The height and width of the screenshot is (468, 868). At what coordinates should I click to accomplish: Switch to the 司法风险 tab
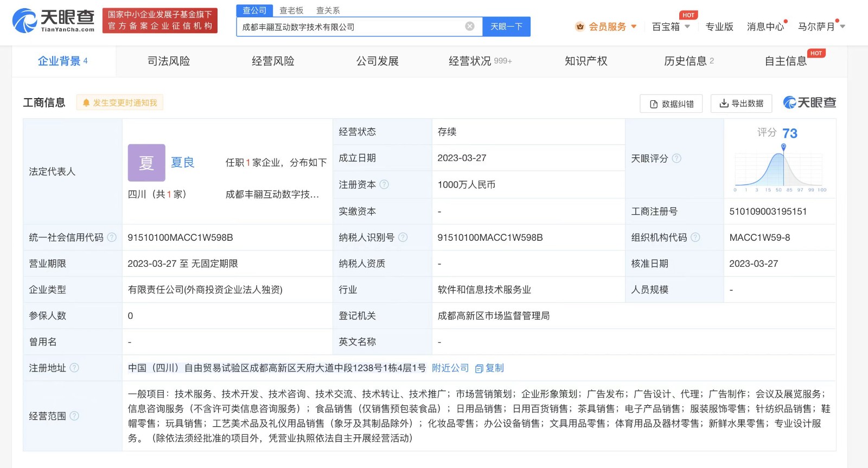169,61
